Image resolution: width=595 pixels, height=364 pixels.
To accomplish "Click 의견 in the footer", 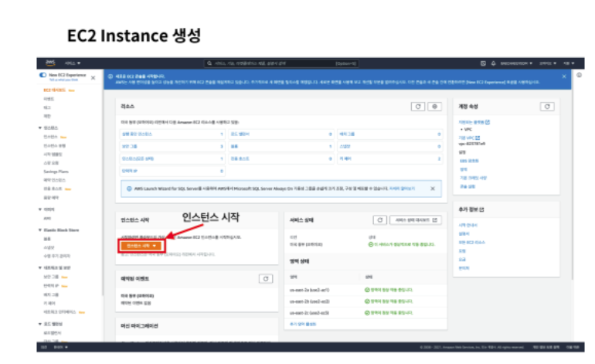I will 44,347.
